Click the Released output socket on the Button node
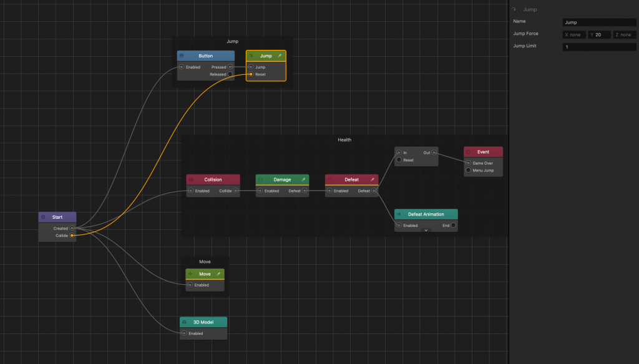Image resolution: width=639 pixels, height=364 pixels. (x=230, y=74)
